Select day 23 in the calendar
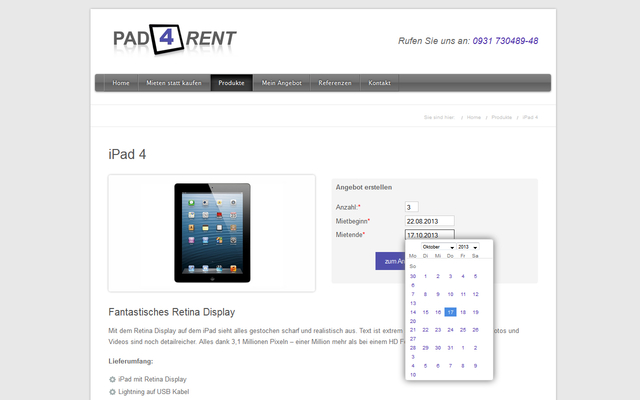The height and width of the screenshot is (400, 640). [x=438, y=330]
